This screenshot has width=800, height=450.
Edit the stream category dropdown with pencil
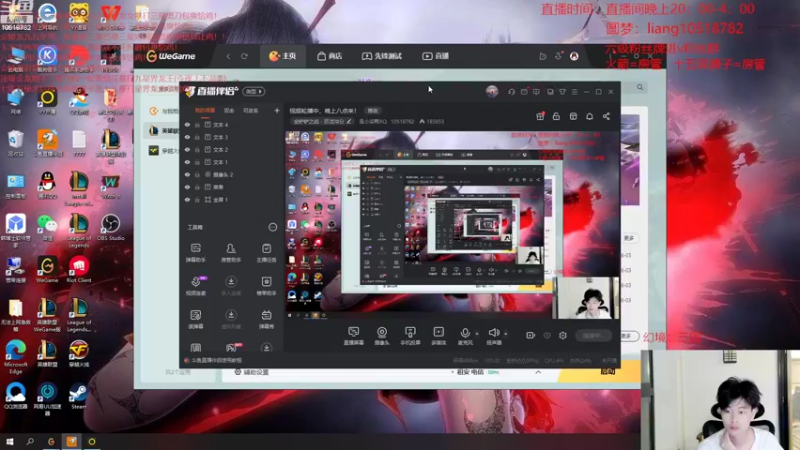pyautogui.click(x=322, y=121)
